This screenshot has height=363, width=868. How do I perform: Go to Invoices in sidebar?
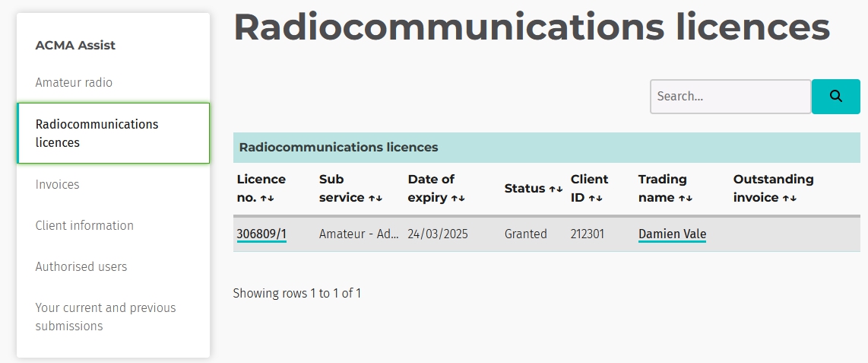(57, 184)
